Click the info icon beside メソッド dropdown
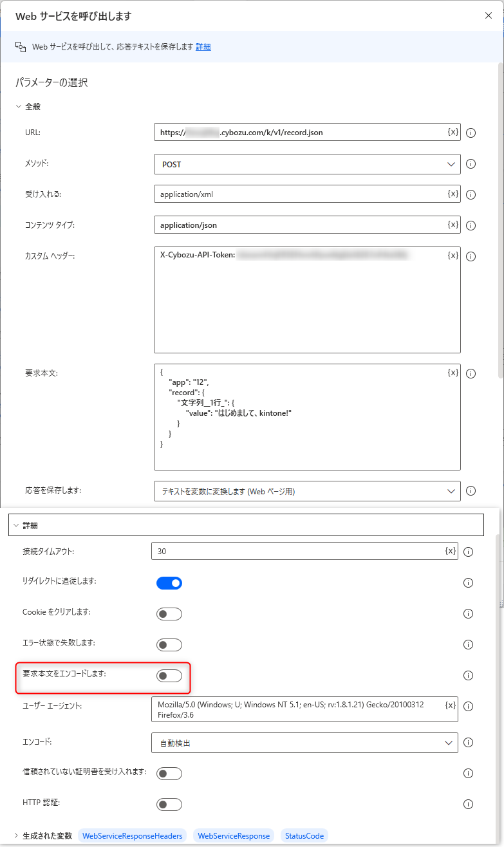 [x=471, y=164]
